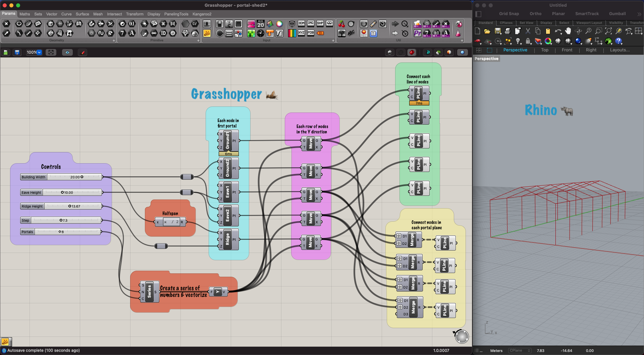Toggle Planar mode in Rhino
The height and width of the screenshot is (355, 644).
(558, 14)
